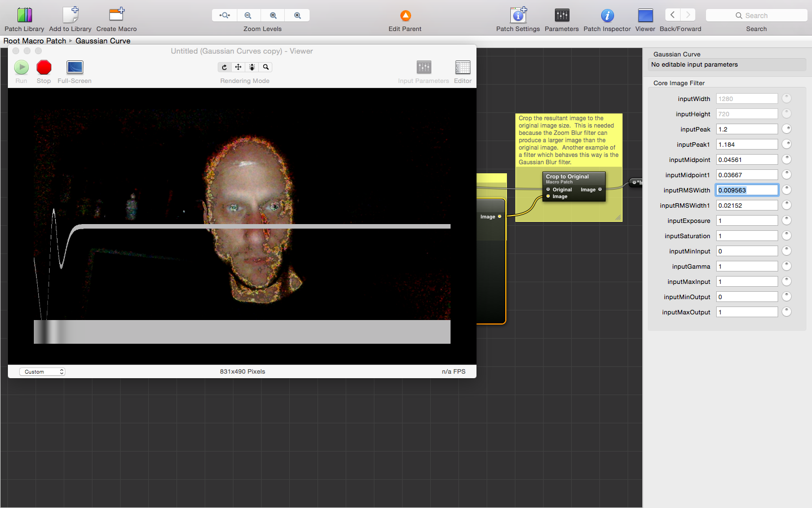The height and width of the screenshot is (508, 812).
Task: Open the Editor from the viewer toolbar
Action: tap(462, 68)
